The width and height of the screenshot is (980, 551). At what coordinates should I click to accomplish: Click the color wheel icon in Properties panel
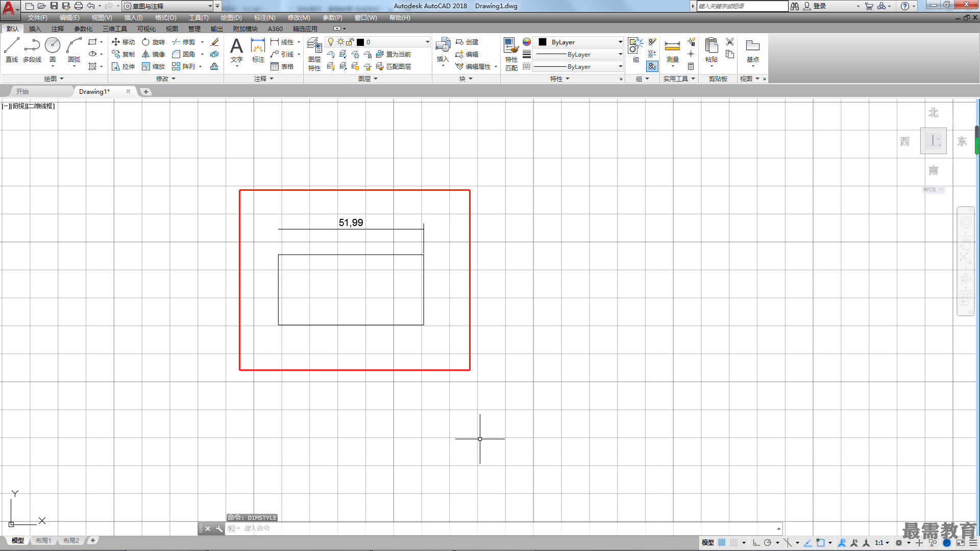click(527, 42)
